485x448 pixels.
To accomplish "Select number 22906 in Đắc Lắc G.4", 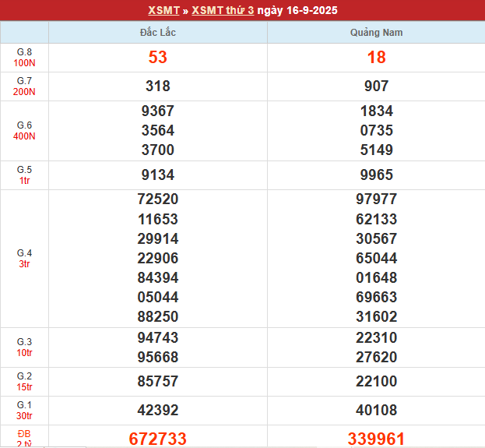I will pos(158,259).
